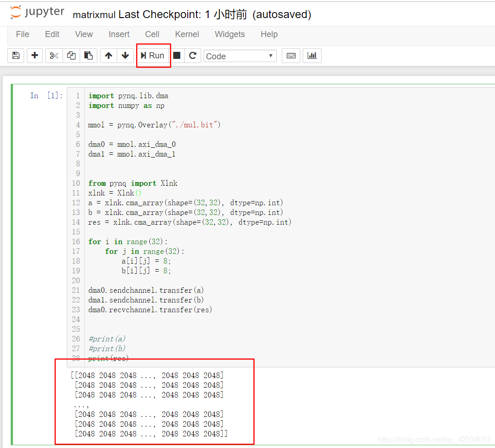Click last row of 2048 output ending ']]'
The height and width of the screenshot is (448, 495).
[x=151, y=434]
